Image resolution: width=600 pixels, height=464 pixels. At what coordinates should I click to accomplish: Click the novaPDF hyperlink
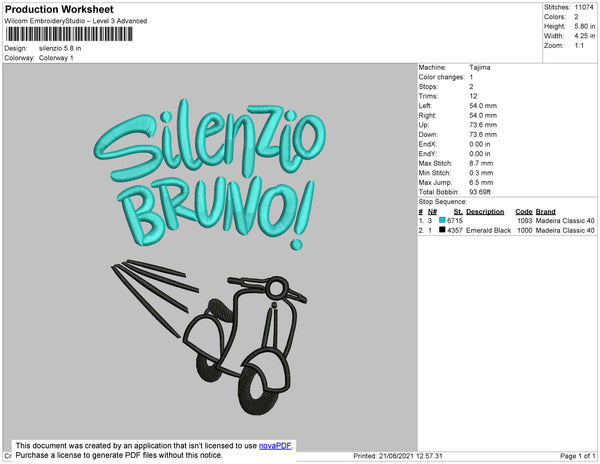[275, 446]
